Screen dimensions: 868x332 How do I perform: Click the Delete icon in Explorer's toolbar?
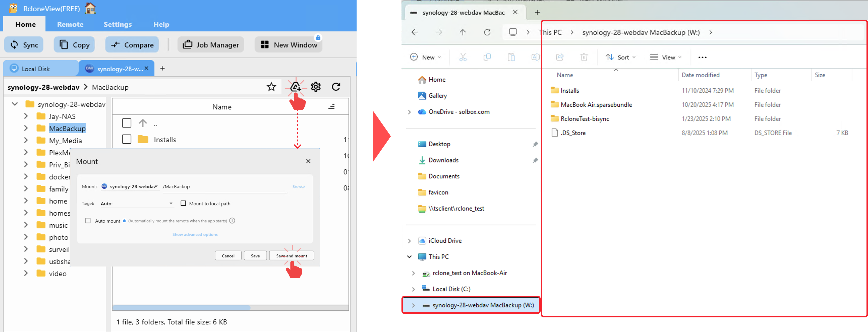click(584, 57)
